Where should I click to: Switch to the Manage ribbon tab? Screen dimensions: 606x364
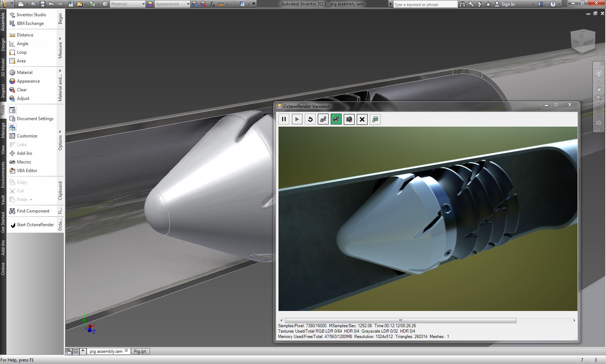click(x=3, y=130)
